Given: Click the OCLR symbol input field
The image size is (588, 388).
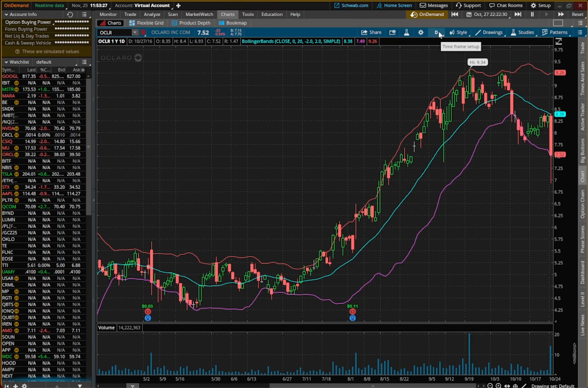Looking at the screenshot, I should 115,32.
